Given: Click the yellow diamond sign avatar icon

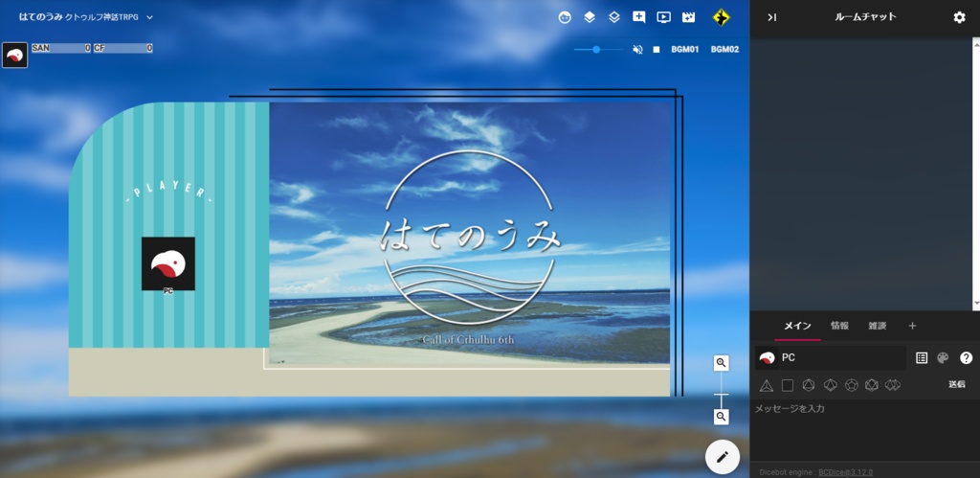Looking at the screenshot, I should point(722,17).
